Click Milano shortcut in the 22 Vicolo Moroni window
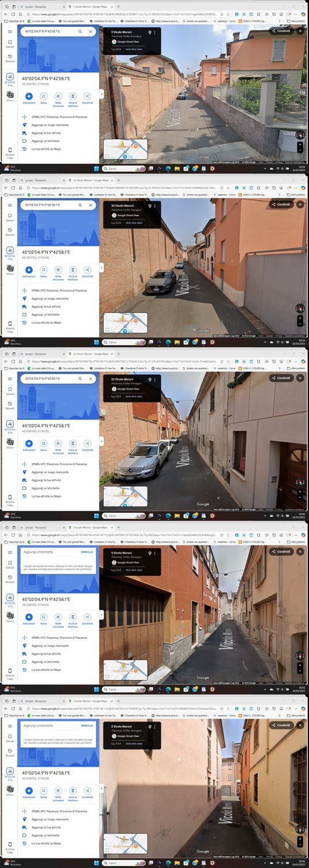Viewport: 309px width, 868px height. coord(10,444)
